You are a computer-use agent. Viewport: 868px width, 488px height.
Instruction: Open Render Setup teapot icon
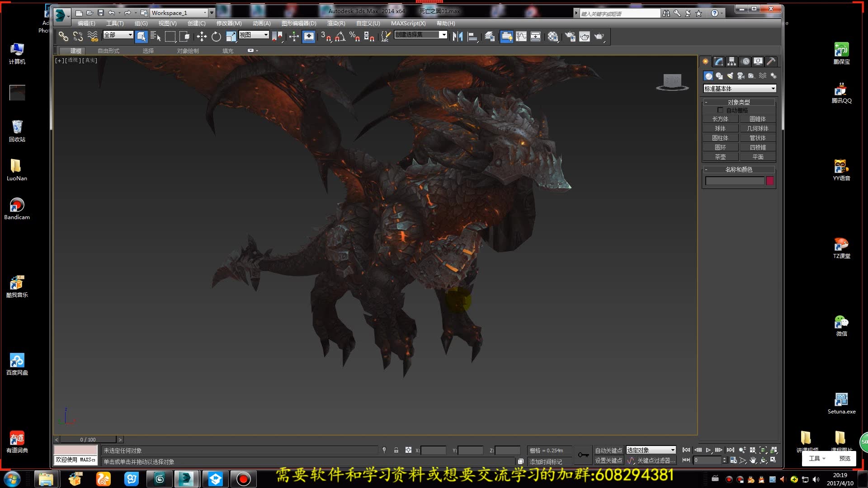click(570, 37)
